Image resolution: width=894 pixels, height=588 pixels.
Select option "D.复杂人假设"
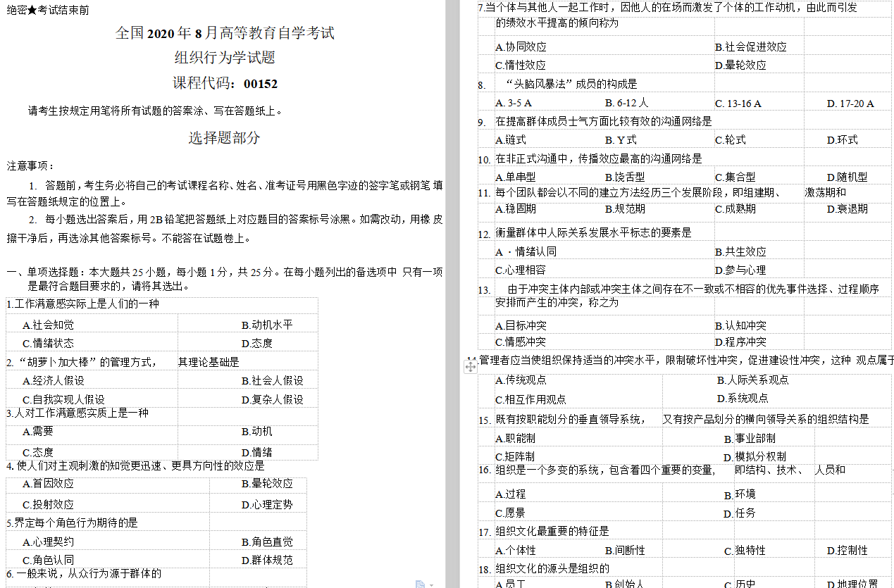[x=272, y=399]
